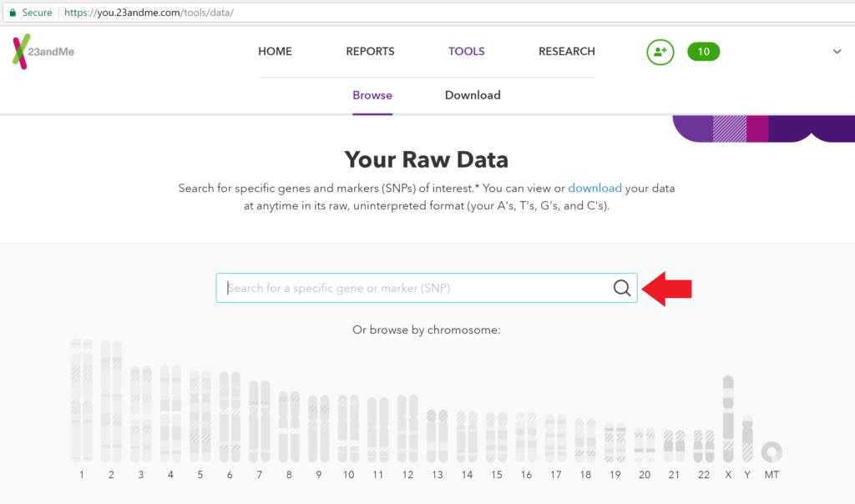Open the notifications badge showing 10
This screenshot has width=855, height=504.
coord(703,52)
